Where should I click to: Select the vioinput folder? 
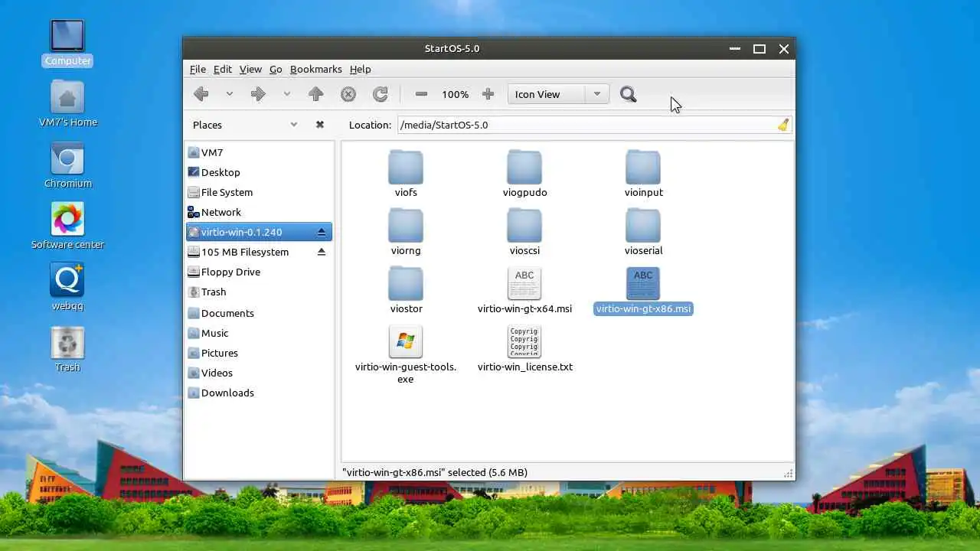(643, 174)
